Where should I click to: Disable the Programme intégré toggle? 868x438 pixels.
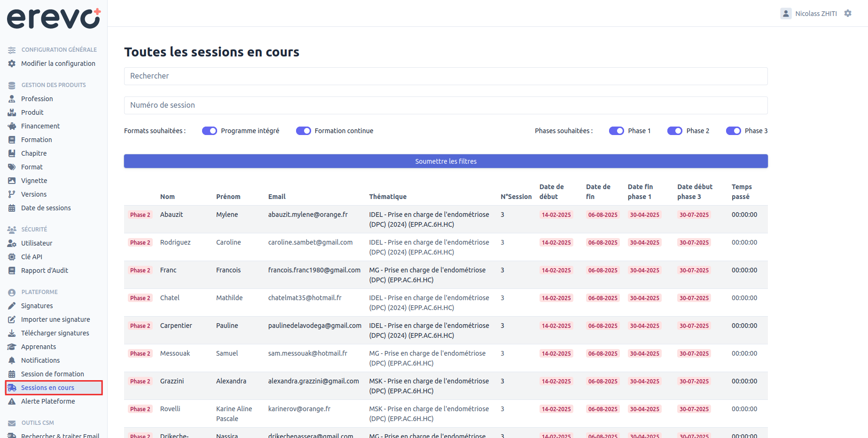coord(210,131)
